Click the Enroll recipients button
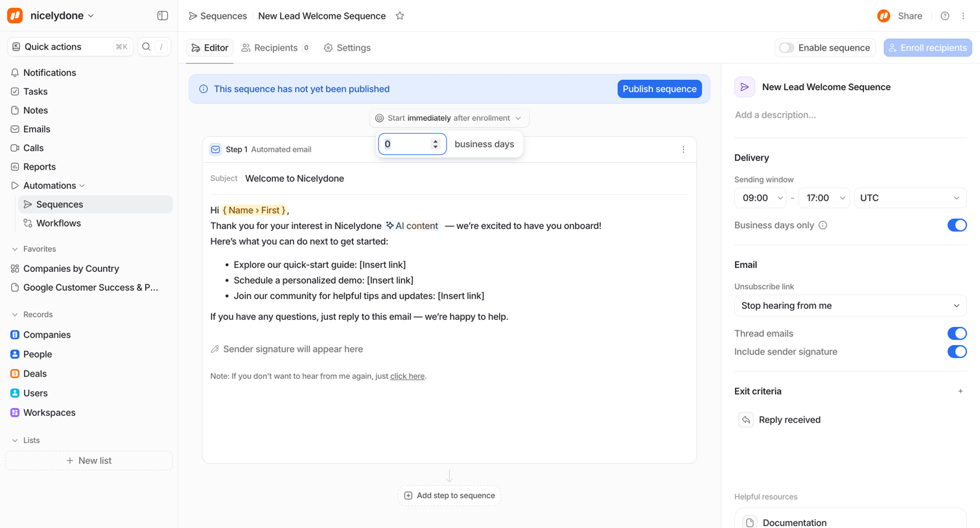 [x=927, y=48]
